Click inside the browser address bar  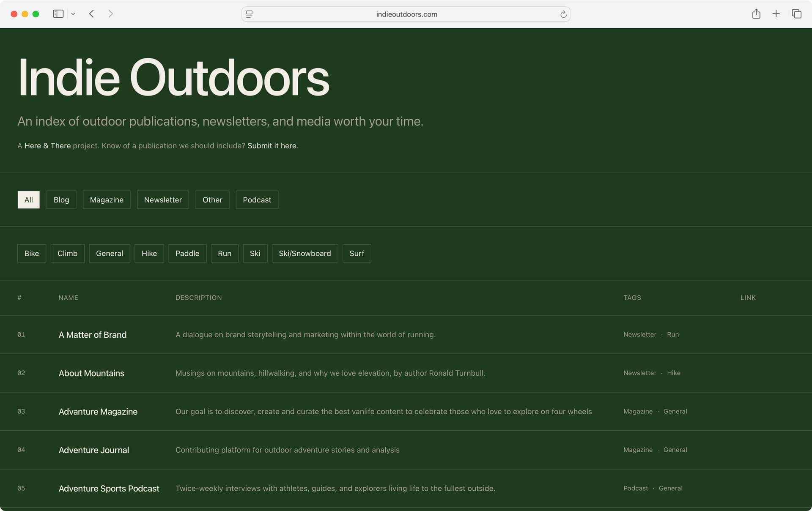pos(406,14)
